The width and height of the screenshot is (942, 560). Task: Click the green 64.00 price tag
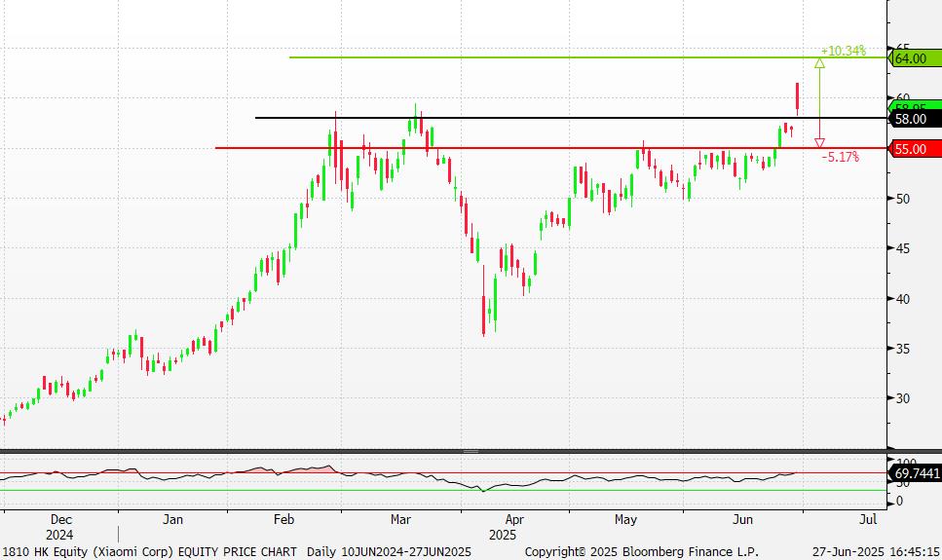click(x=915, y=58)
